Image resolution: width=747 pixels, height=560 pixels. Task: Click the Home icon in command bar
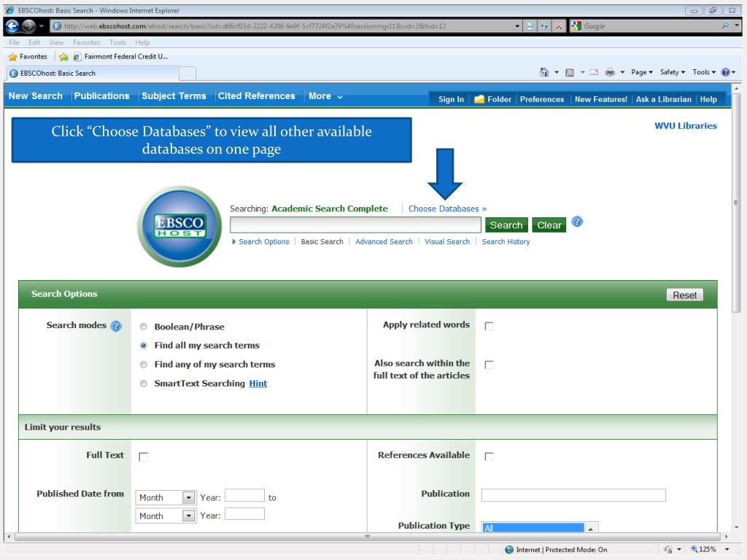point(544,72)
